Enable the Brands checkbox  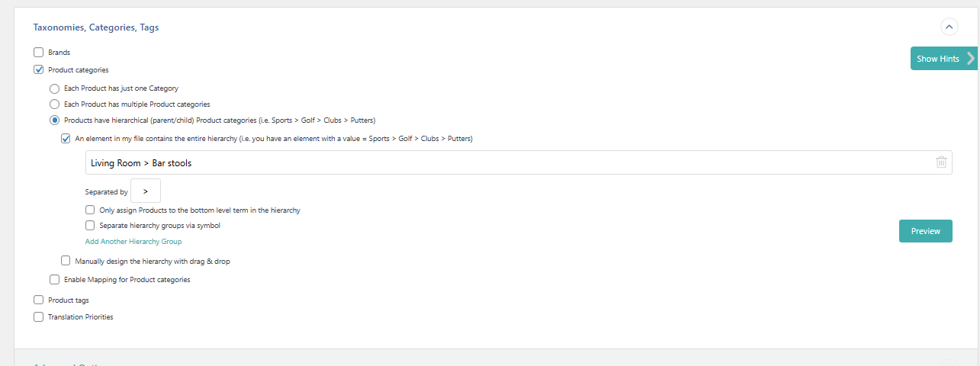click(x=39, y=53)
